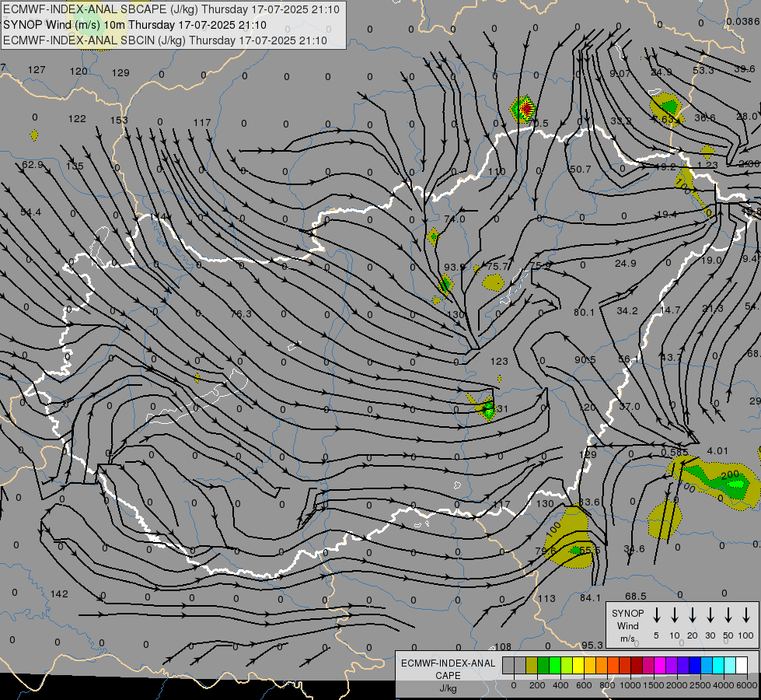Click the map value 95.3
This screenshot has height=700, width=761.
pos(592,645)
